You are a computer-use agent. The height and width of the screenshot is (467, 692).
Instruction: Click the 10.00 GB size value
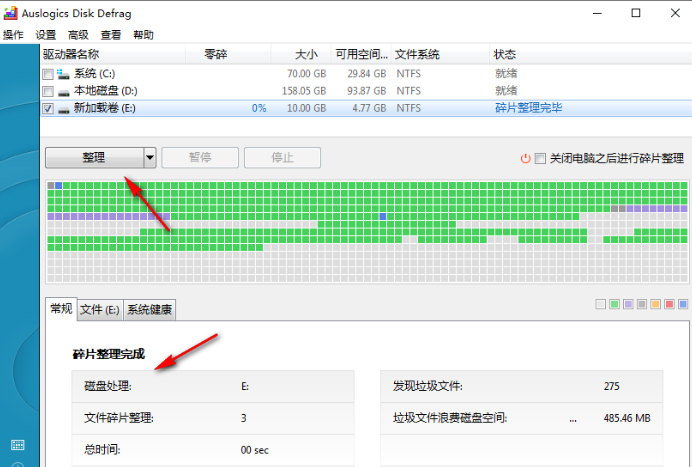[x=307, y=109]
